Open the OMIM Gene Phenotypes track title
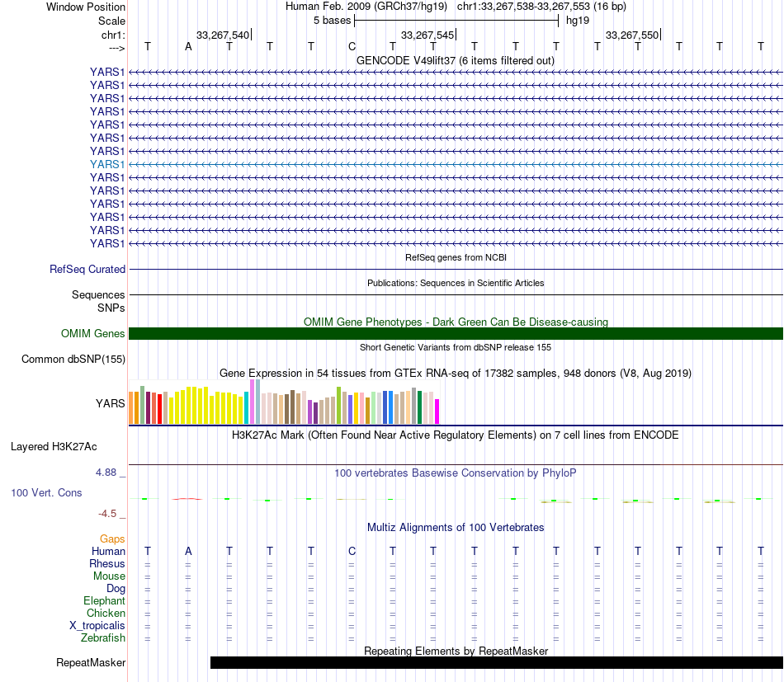Viewport: 784px width, 682px height. (456, 322)
